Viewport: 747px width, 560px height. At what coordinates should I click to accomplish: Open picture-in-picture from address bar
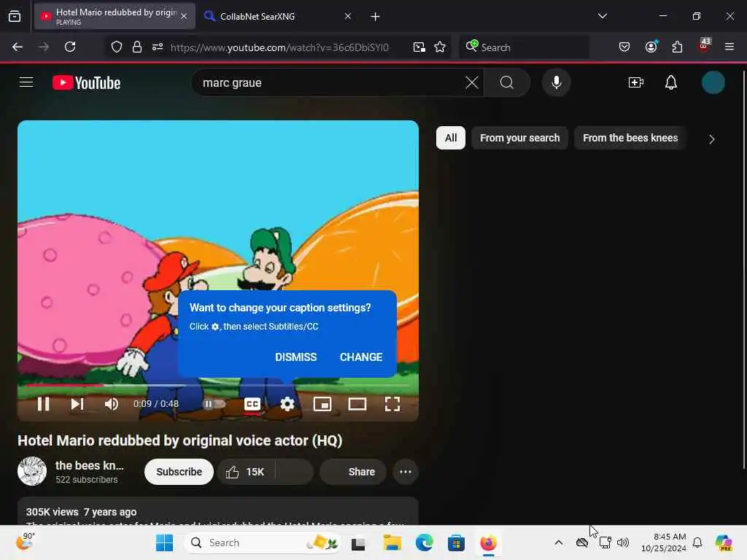[x=419, y=47]
